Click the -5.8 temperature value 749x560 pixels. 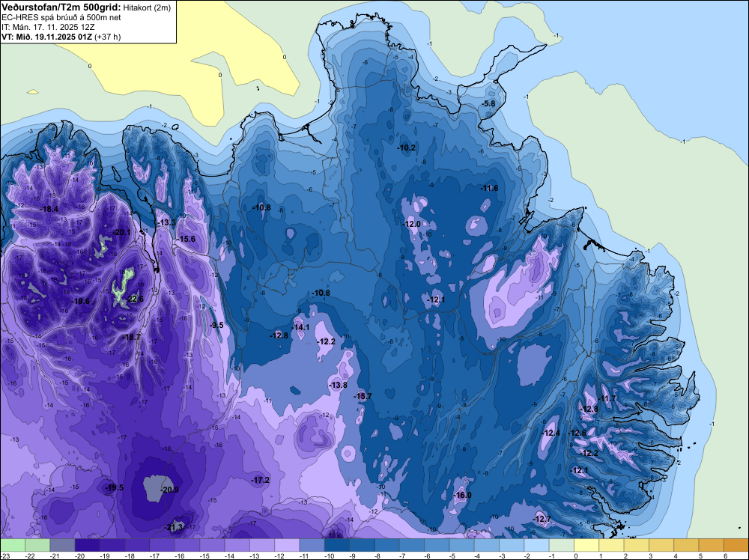pos(488,103)
